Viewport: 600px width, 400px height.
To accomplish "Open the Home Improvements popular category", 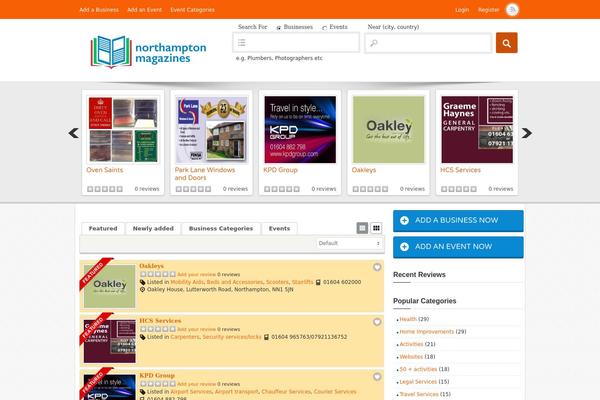I will (x=427, y=331).
